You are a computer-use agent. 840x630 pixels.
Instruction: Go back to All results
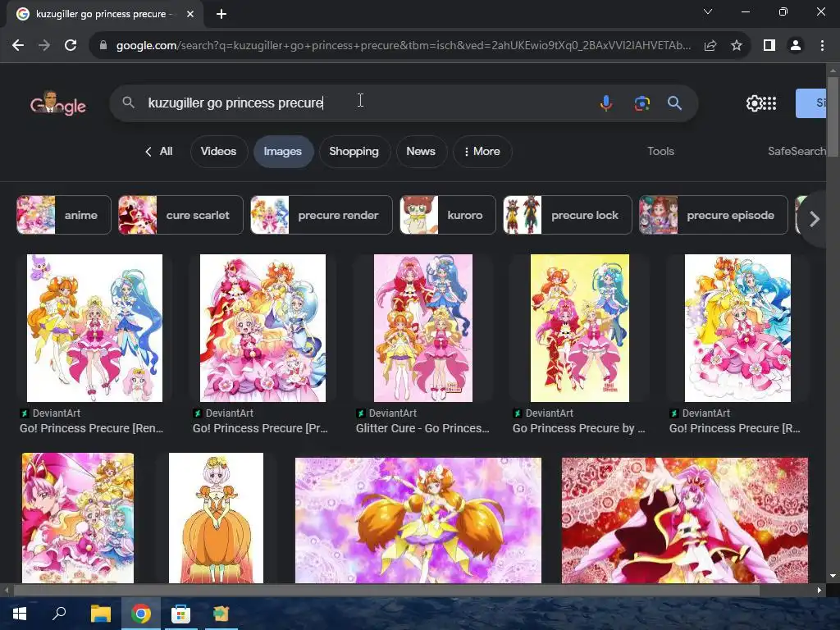pos(159,152)
